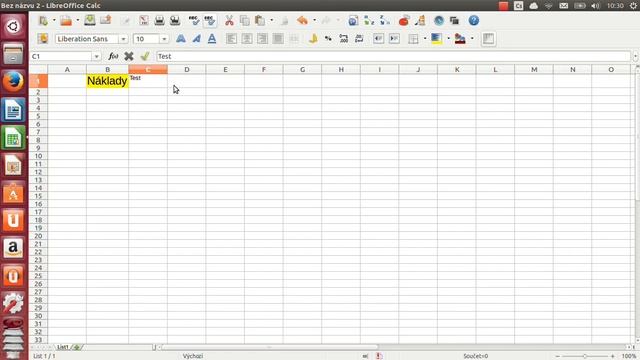The image size is (640, 360).
Task: Adjust the zoom slider in status bar
Action: tap(585, 356)
